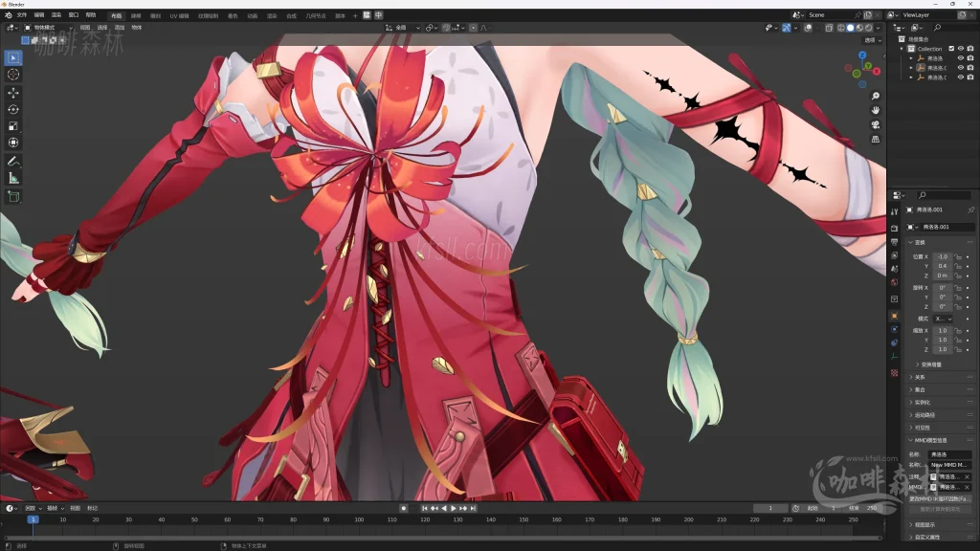Open the Render properties tab

(x=895, y=228)
